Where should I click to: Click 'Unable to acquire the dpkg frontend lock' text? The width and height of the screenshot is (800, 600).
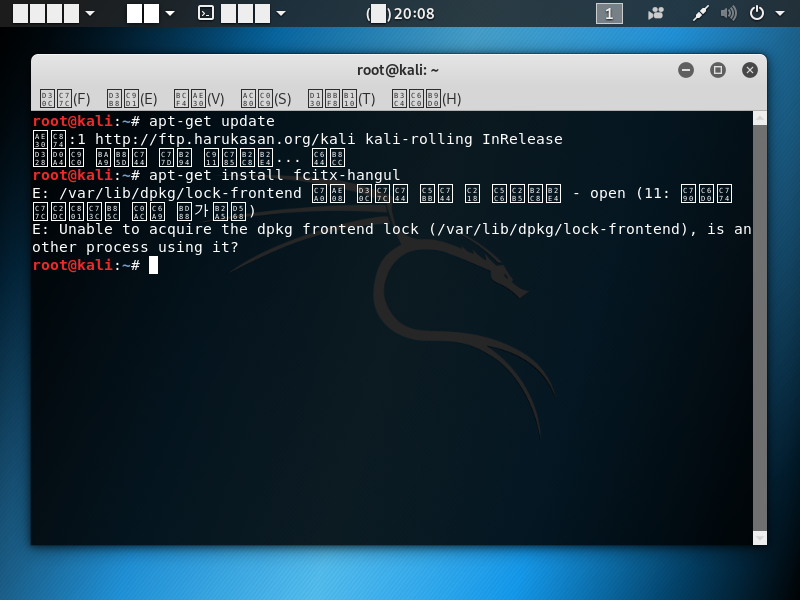(x=239, y=229)
